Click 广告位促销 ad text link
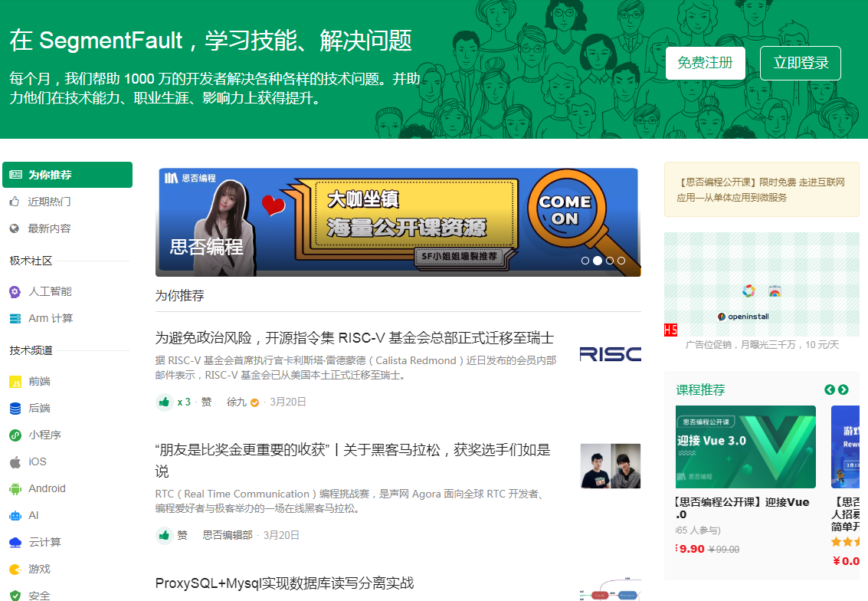868x601 pixels. click(x=762, y=344)
